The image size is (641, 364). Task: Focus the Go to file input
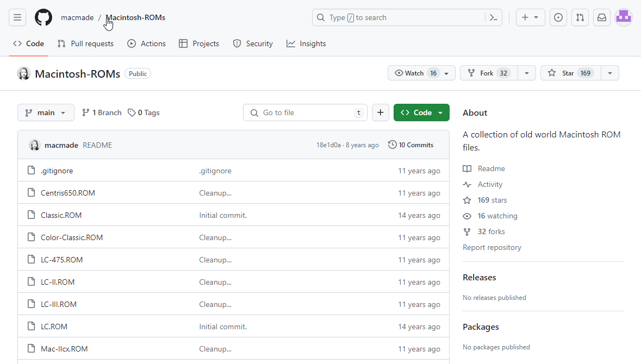coord(306,113)
